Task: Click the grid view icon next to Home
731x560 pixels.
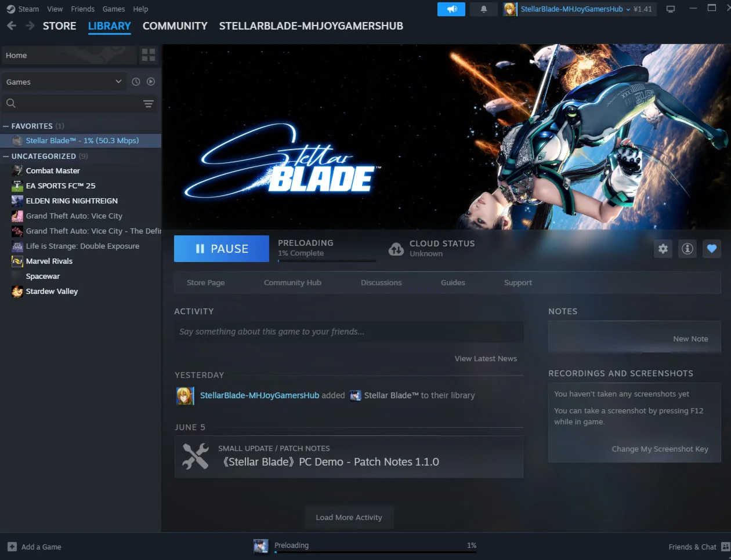Action: (149, 54)
